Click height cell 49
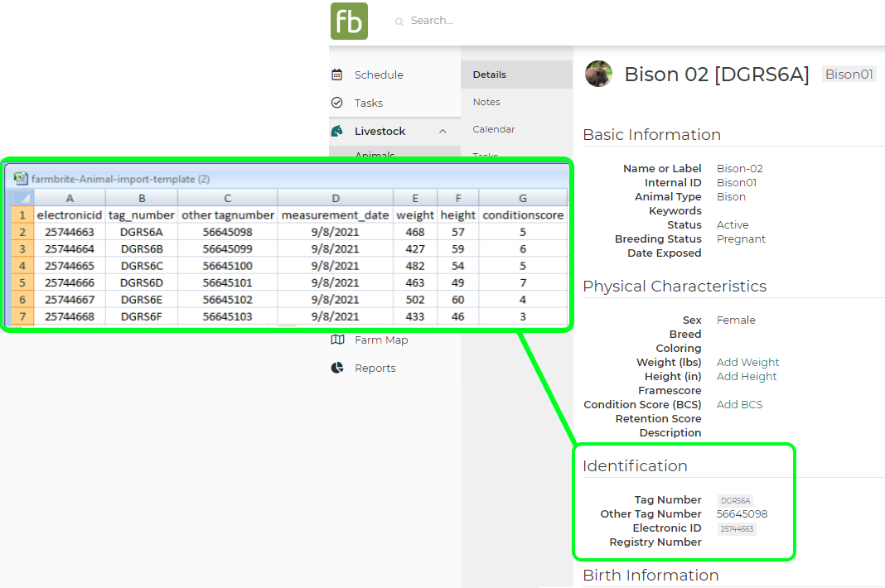The width and height of the screenshot is (885, 588). click(457, 282)
